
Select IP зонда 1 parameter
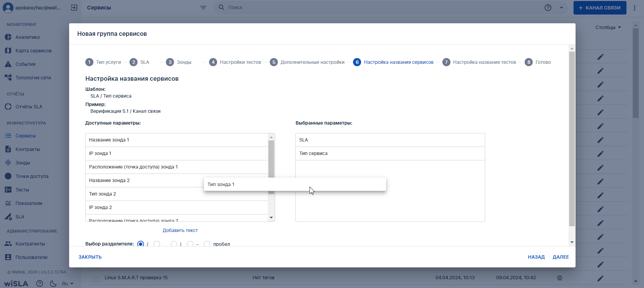pyautogui.click(x=177, y=153)
